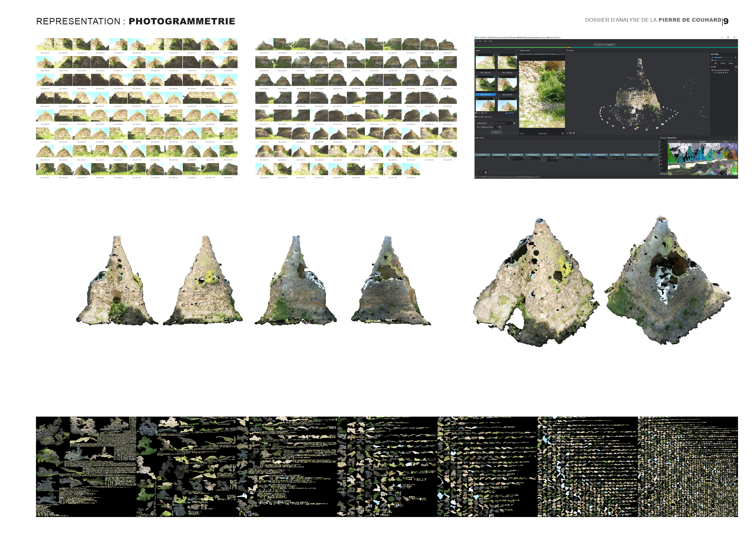Remove StructureFromMotion from scene with X icon

(736, 70)
